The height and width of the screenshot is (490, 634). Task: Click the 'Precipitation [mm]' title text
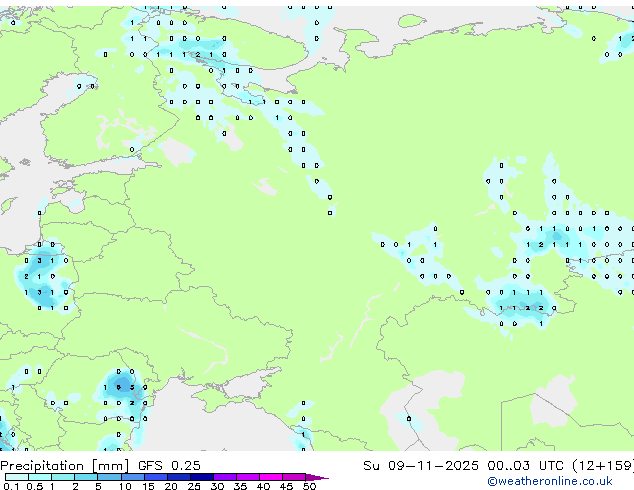tap(65, 466)
